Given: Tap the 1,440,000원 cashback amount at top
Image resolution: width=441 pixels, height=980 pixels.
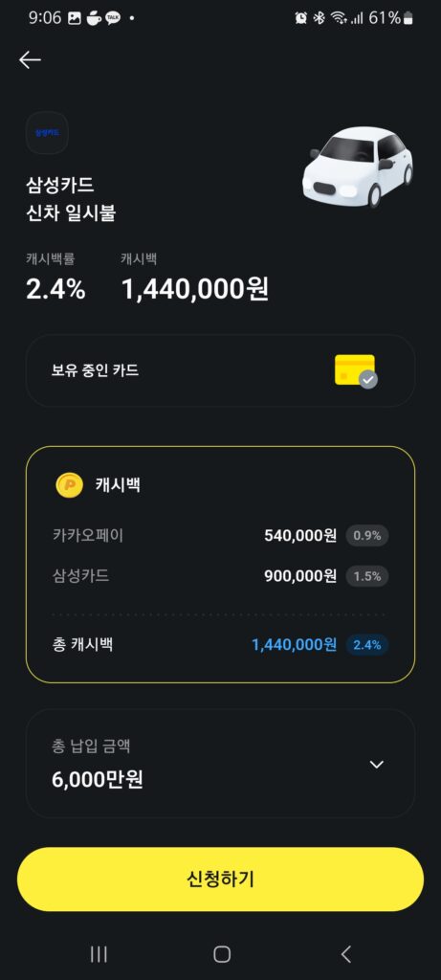Looking at the screenshot, I should [195, 289].
